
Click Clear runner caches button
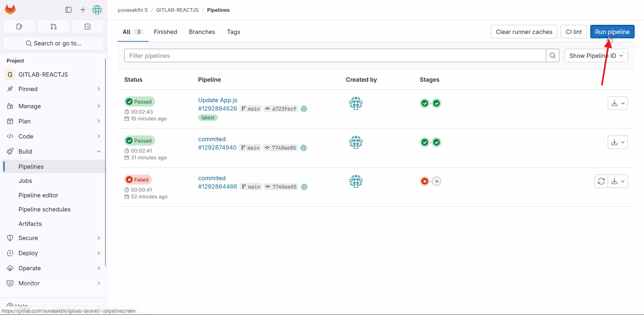point(524,32)
